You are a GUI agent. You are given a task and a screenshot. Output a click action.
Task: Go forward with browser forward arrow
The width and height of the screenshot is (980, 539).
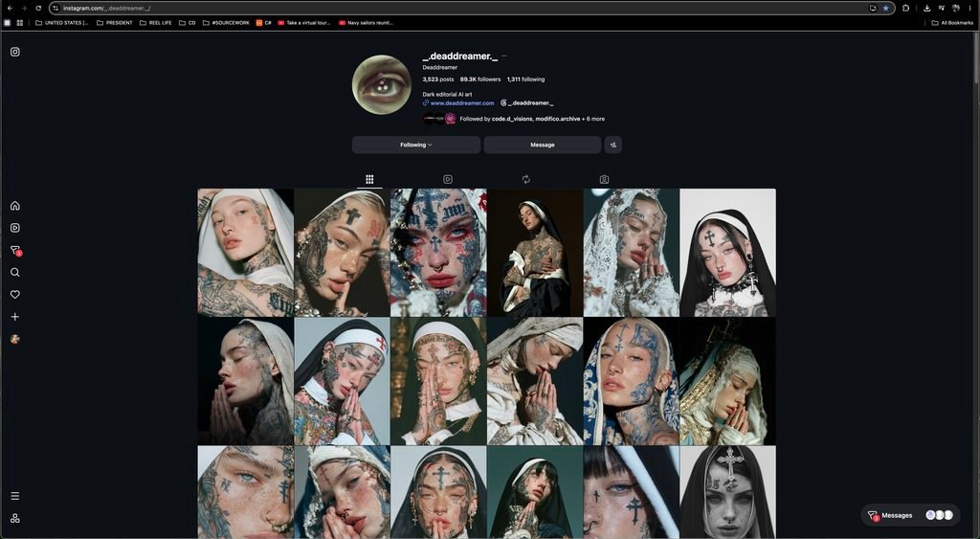(x=24, y=8)
